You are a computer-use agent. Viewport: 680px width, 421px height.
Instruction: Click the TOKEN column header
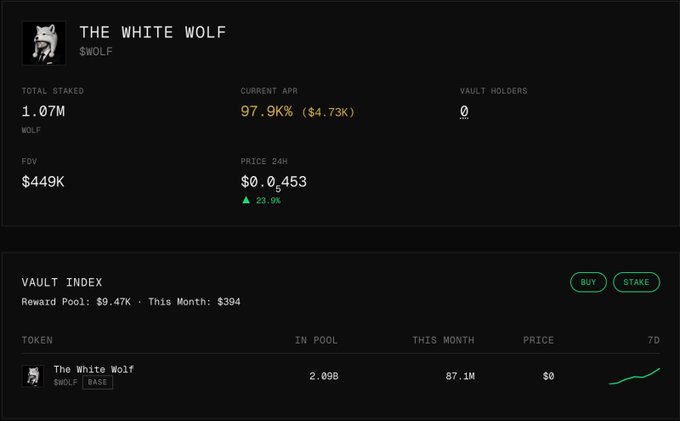pyautogui.click(x=37, y=340)
